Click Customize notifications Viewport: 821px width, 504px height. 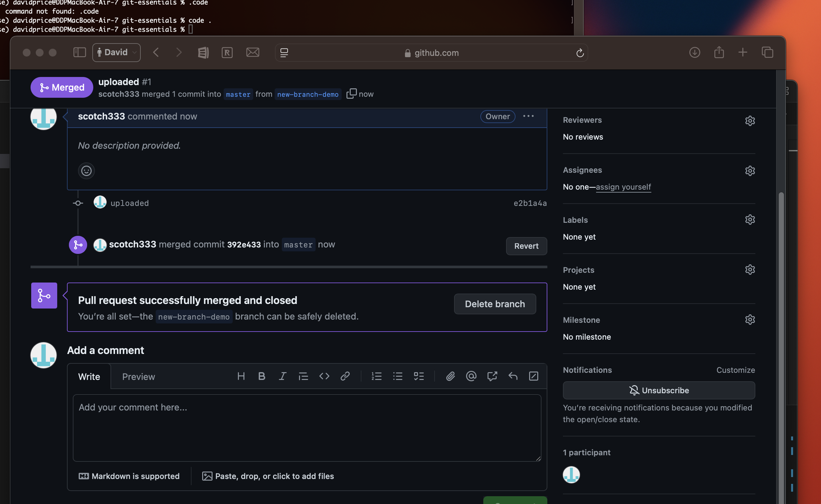pyautogui.click(x=736, y=370)
